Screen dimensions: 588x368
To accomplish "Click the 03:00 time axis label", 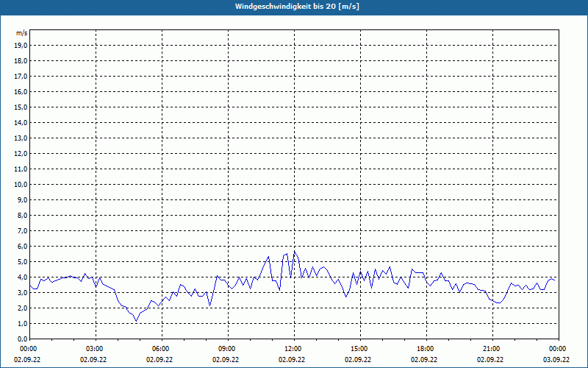I will coord(96,349).
